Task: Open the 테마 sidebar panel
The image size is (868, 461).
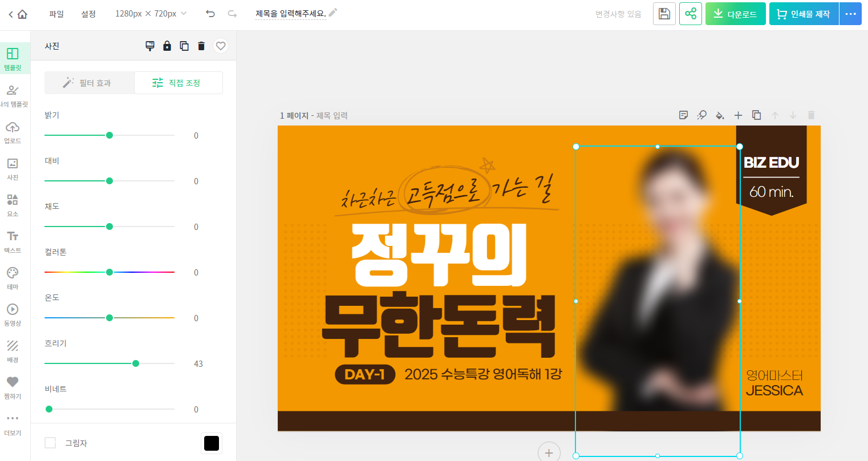Action: point(13,278)
